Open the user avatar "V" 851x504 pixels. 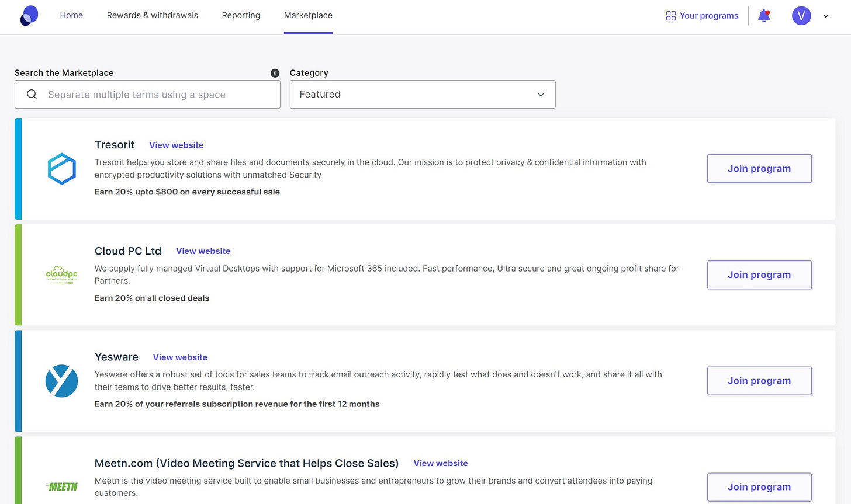(x=801, y=16)
